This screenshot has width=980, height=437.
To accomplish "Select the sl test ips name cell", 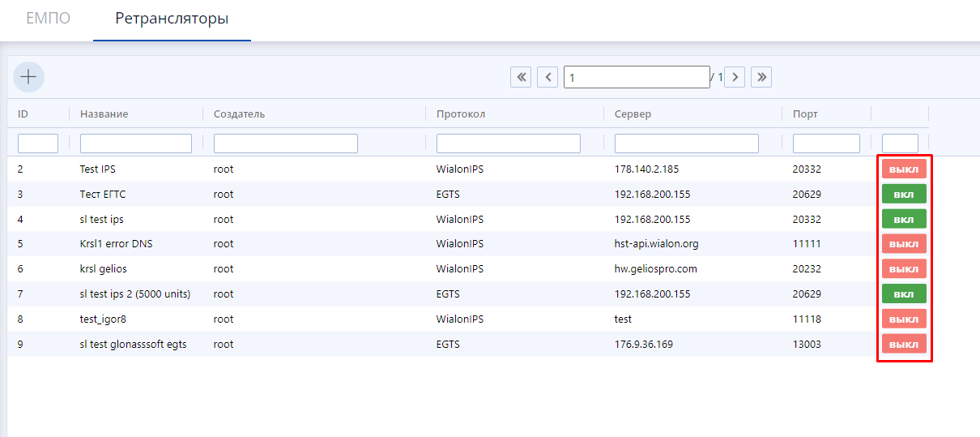I will (102, 220).
